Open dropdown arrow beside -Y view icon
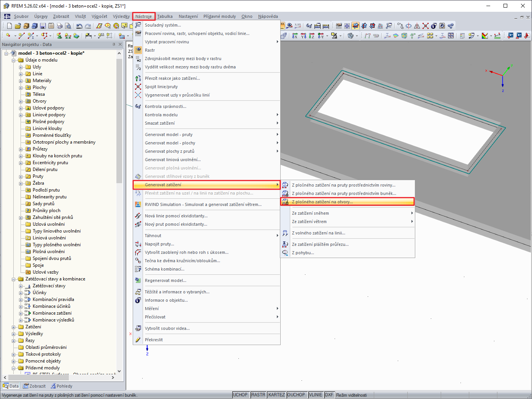The width and height of the screenshot is (532, 399). (327, 36)
